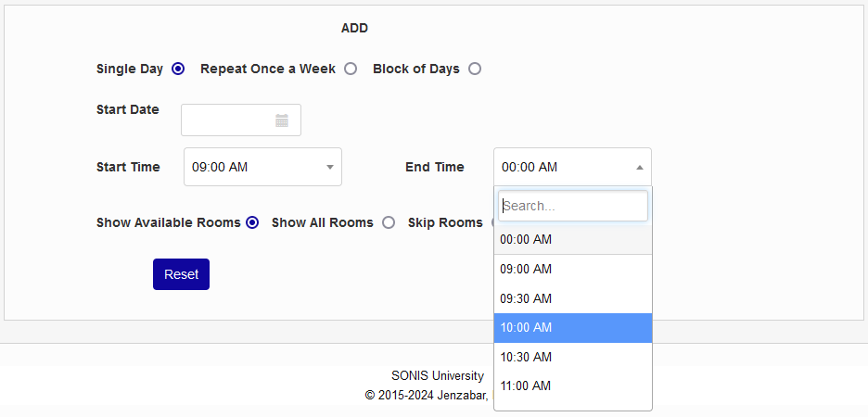Select the Block of Days radio button

[x=475, y=69]
